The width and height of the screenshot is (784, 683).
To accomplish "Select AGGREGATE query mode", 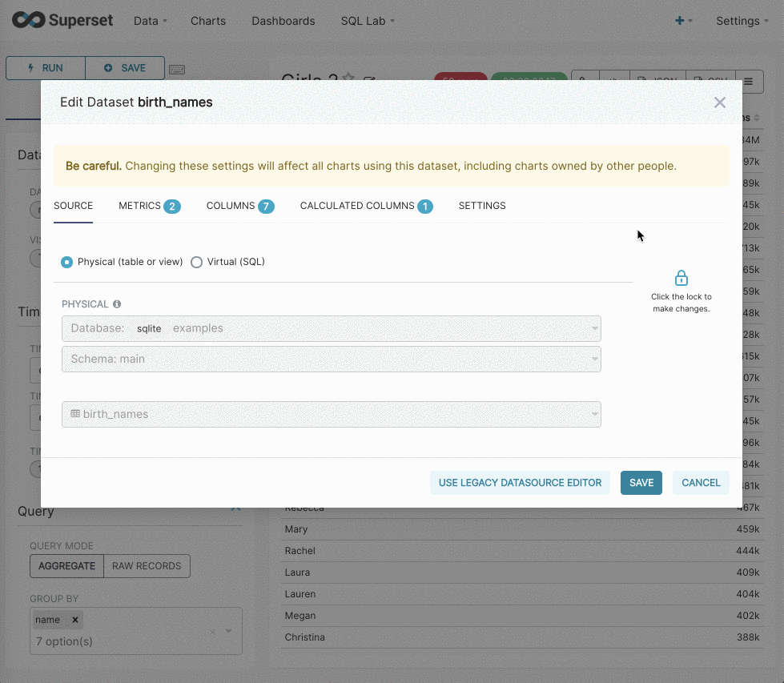I will (66, 566).
